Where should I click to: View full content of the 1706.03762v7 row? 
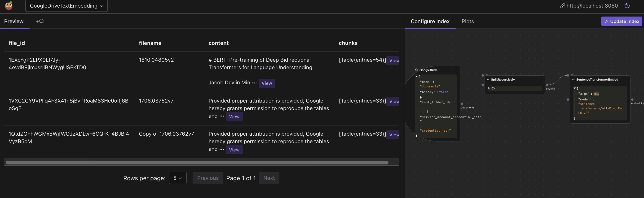point(234,116)
